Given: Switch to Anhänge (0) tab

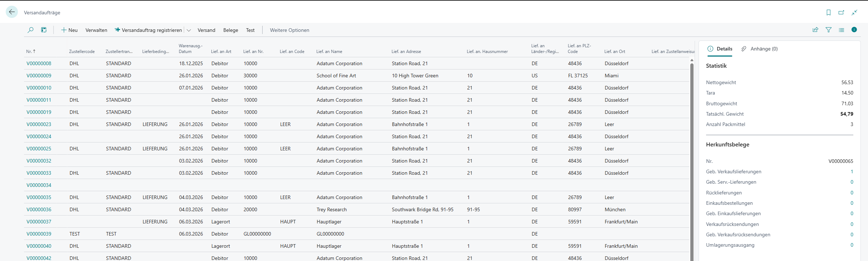Looking at the screenshot, I should tap(759, 49).
